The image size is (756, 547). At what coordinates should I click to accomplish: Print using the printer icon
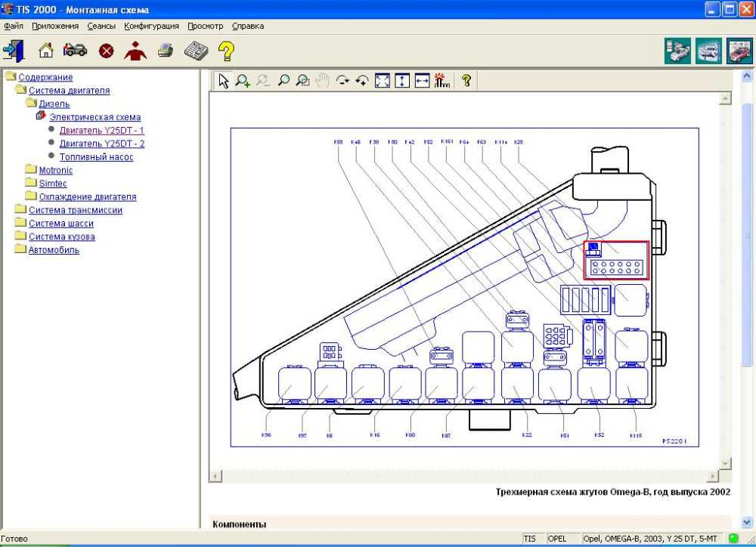pos(166,51)
